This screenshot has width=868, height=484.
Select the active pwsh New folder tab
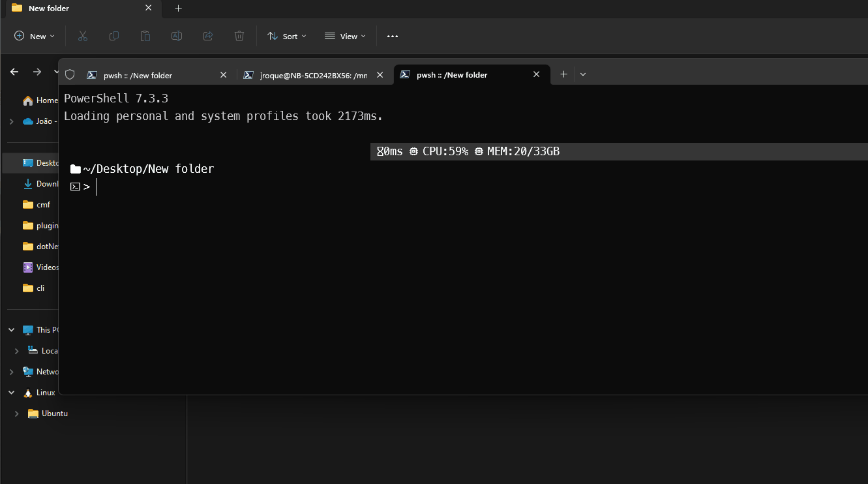point(471,74)
